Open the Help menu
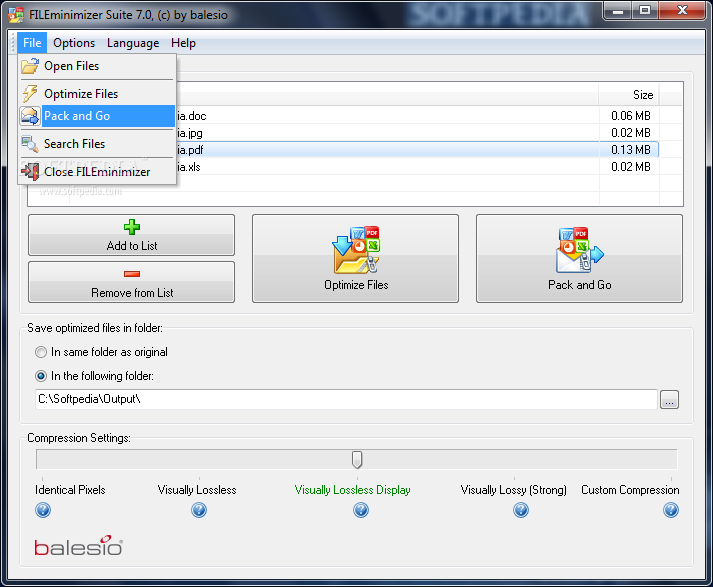 click(183, 43)
